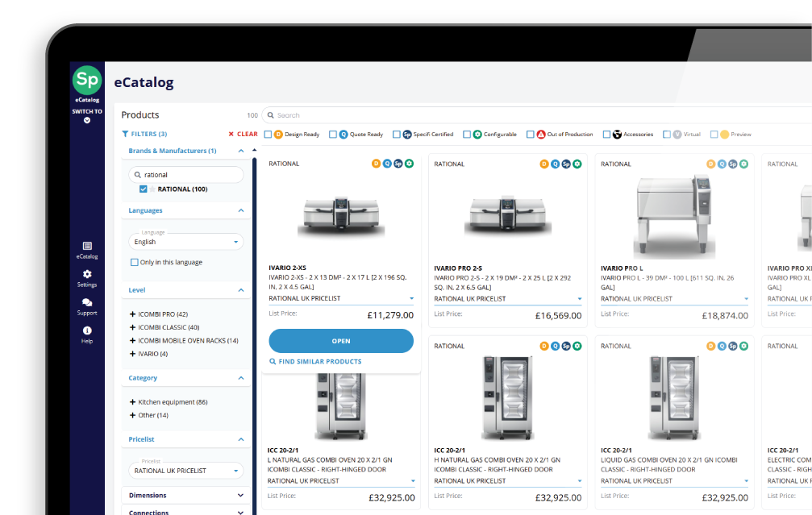The image size is (812, 515).
Task: Click the Configurable badge on Liquid Gas oven
Action: point(743,346)
